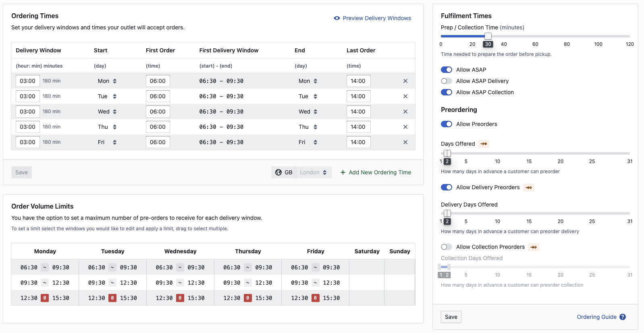Remove the Monday ordering time row
Image resolution: width=644 pixels, height=333 pixels.
point(405,81)
